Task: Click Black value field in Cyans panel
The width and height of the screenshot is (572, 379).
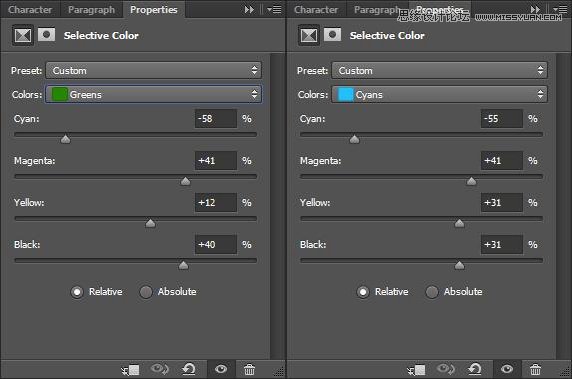Action: tap(502, 244)
